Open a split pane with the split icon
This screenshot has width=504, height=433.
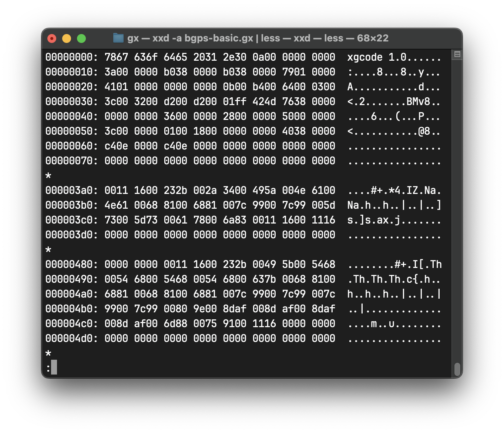[x=457, y=54]
